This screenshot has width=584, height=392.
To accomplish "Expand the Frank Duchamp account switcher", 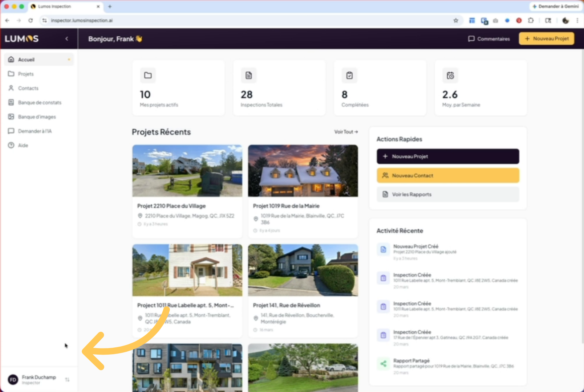I will (67, 380).
